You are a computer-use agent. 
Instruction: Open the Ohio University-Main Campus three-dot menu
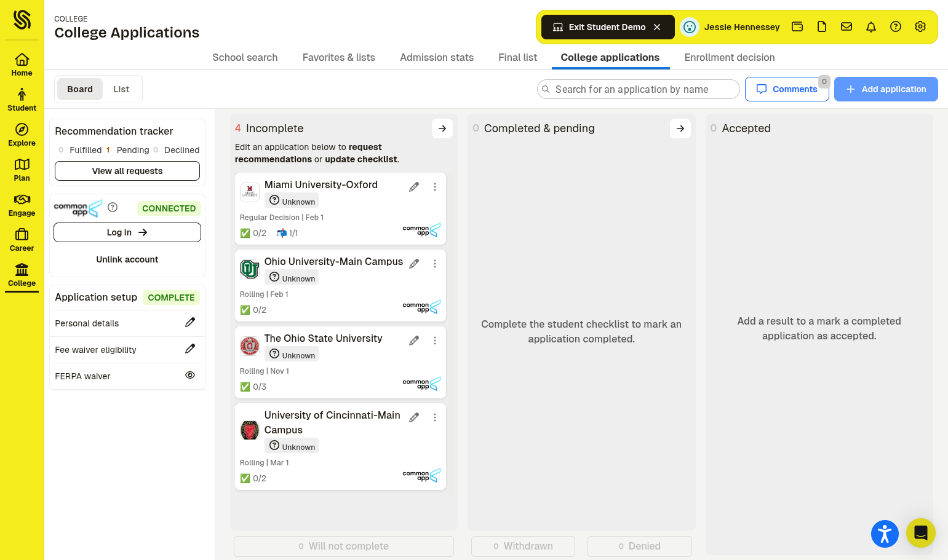point(435,264)
